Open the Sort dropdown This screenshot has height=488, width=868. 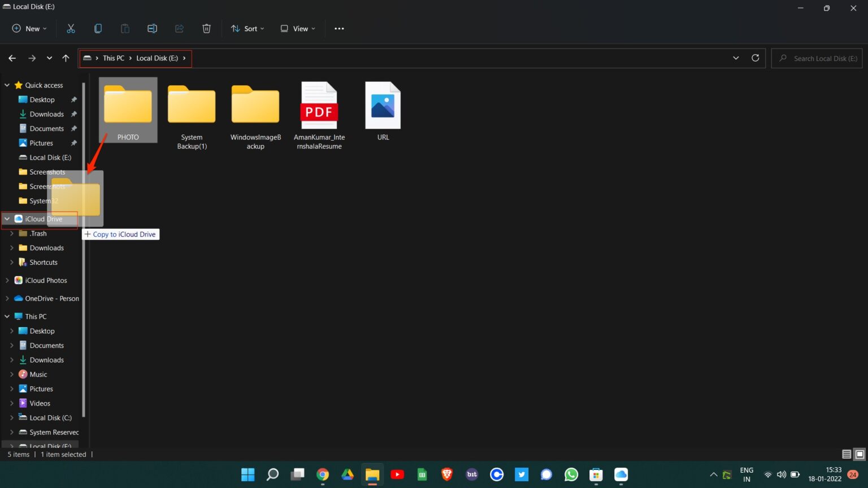point(248,28)
